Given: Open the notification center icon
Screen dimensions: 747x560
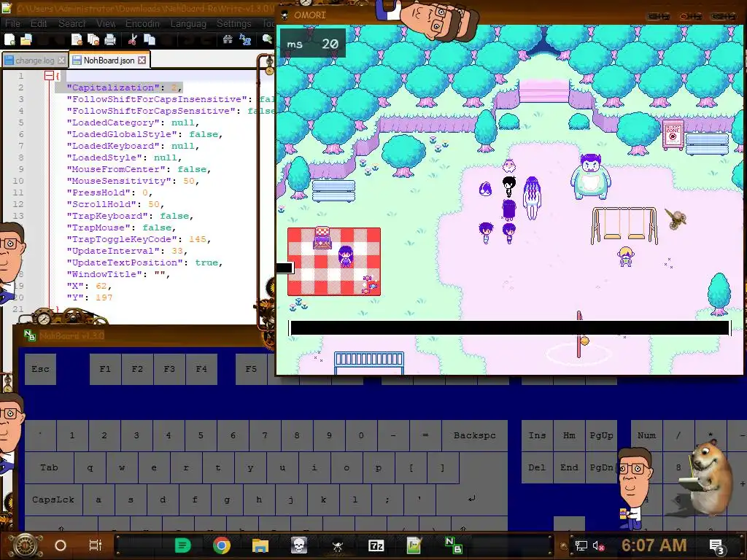Looking at the screenshot, I should click(x=717, y=547).
